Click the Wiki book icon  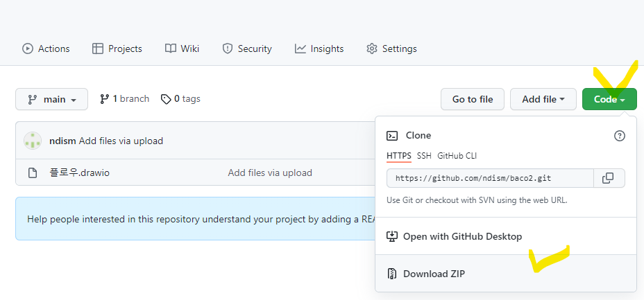pos(171,48)
